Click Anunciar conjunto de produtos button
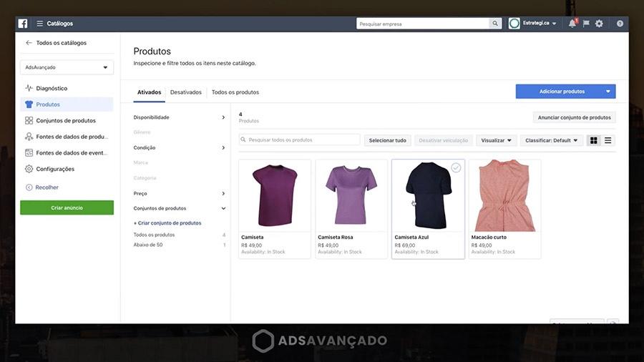Image resolution: width=644 pixels, height=362 pixels. pos(574,117)
